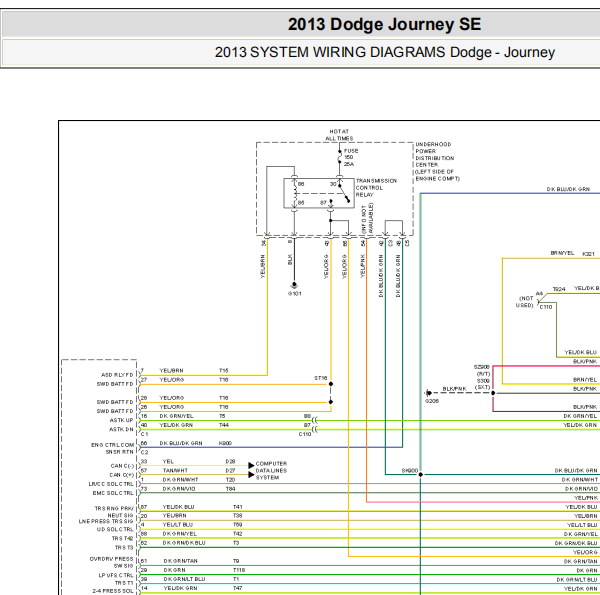Click the vertical 'BLK' wire label above G101
This screenshot has height=595, width=600.
coord(290,259)
